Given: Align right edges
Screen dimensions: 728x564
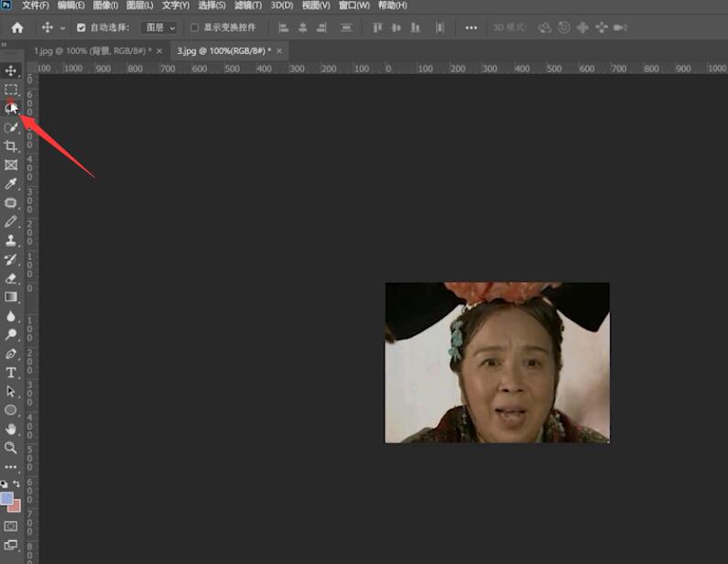Looking at the screenshot, I should click(x=321, y=27).
